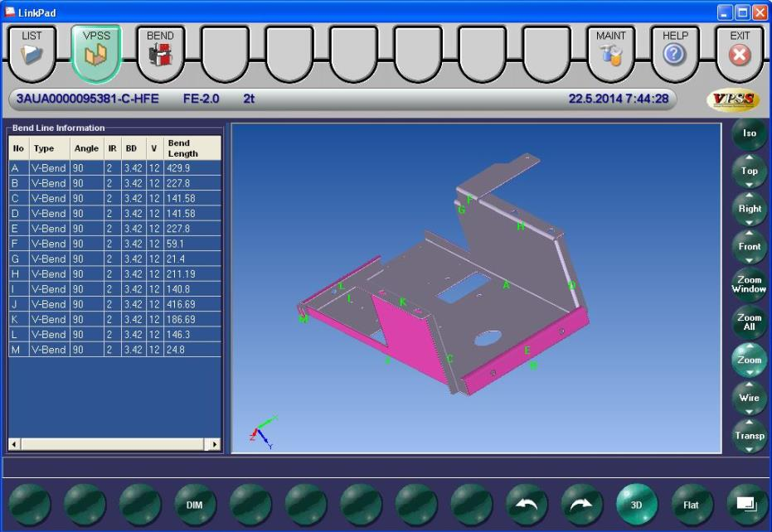Select bend row C in the table
The width and height of the screenshot is (772, 532).
(x=114, y=198)
